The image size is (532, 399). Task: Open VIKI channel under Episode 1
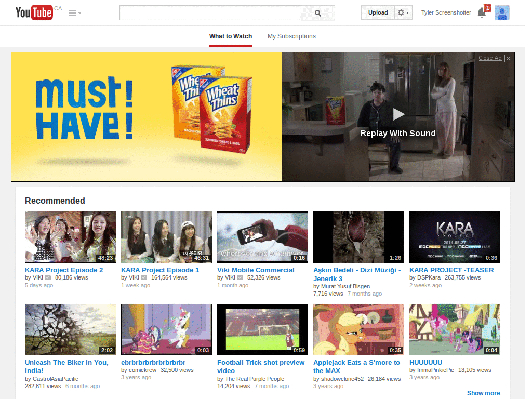click(134, 277)
